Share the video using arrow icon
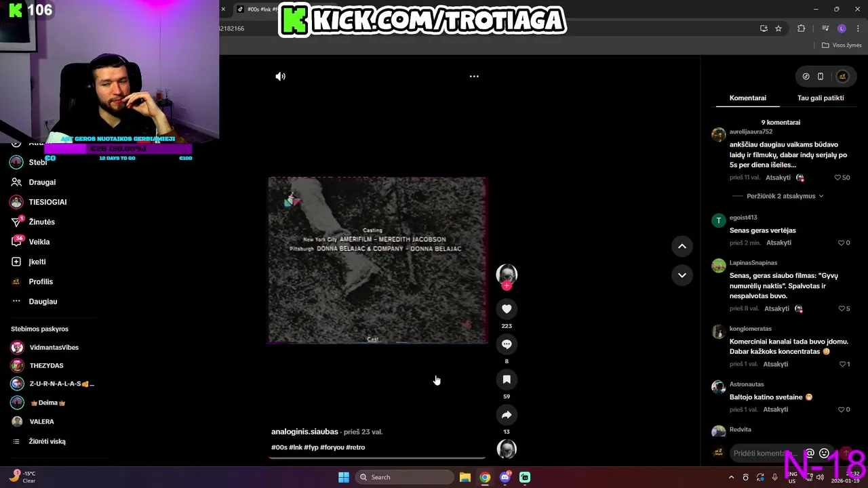 (x=507, y=415)
